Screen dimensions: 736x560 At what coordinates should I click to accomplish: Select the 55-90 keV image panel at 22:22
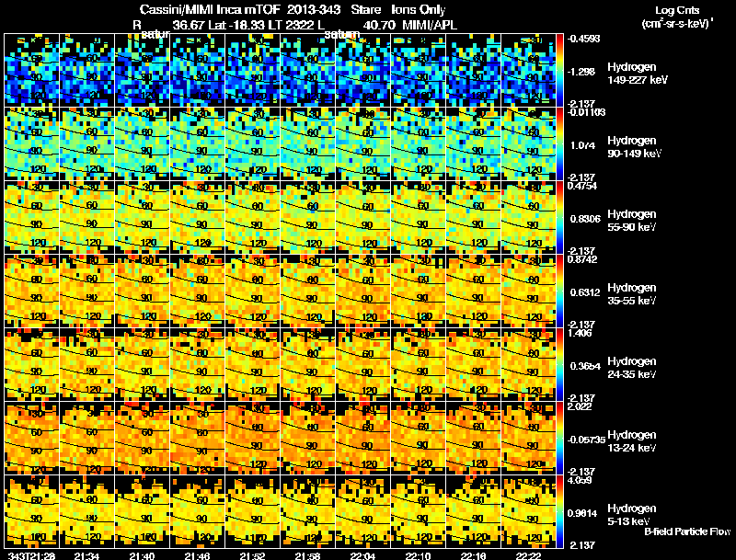click(x=528, y=218)
